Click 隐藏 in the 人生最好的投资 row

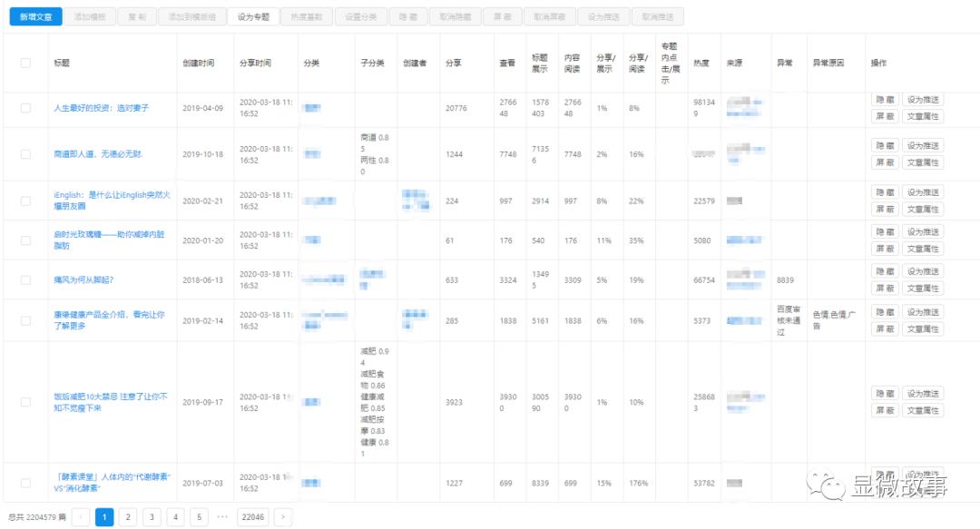click(x=885, y=100)
